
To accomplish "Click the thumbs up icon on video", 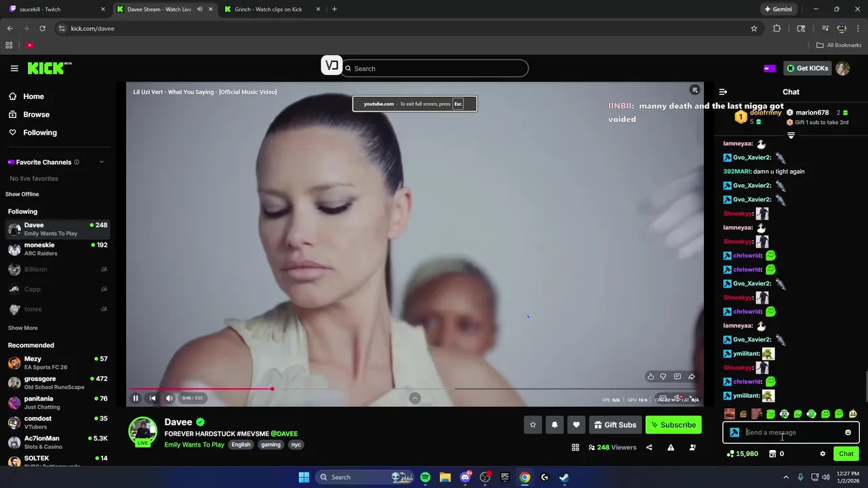I will point(651,377).
